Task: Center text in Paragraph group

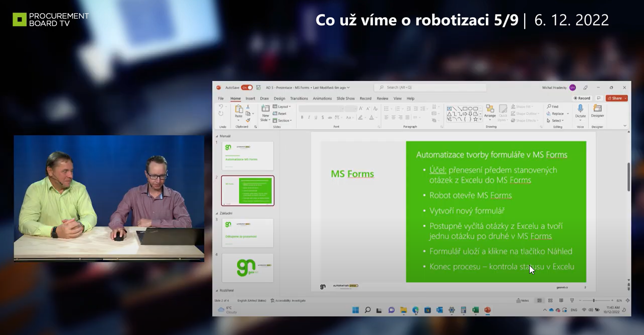Action: coord(393,118)
